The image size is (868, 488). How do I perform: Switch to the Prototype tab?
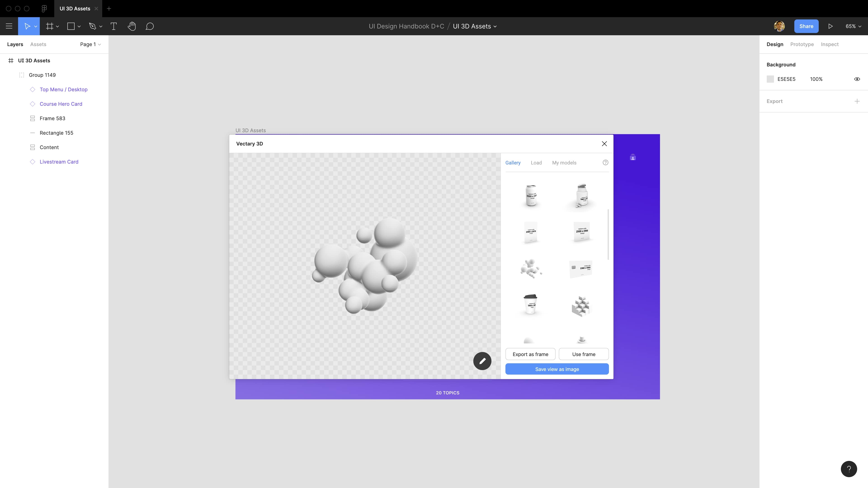802,44
